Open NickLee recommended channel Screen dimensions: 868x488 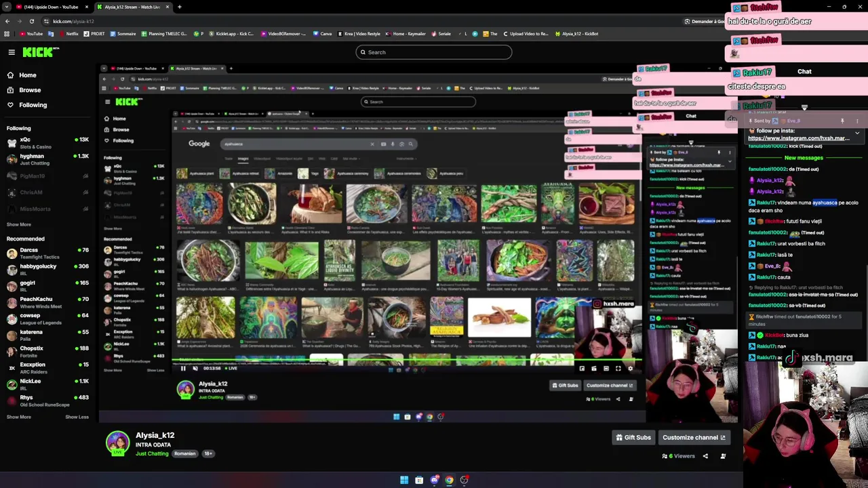pyautogui.click(x=47, y=384)
